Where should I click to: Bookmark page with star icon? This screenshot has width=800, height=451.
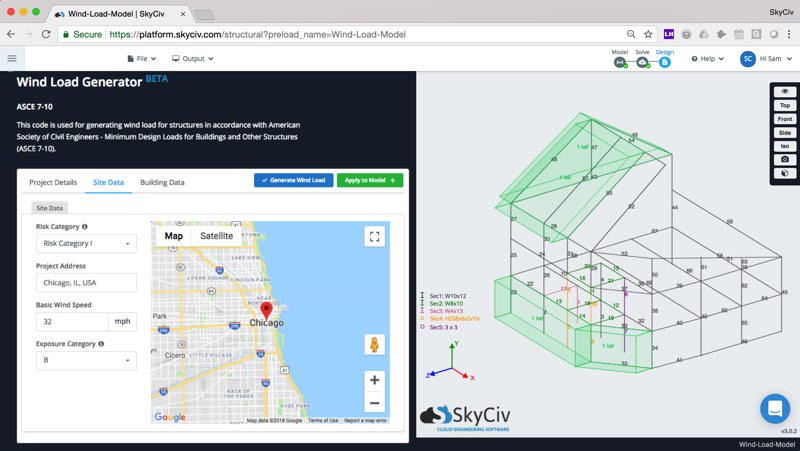(648, 34)
